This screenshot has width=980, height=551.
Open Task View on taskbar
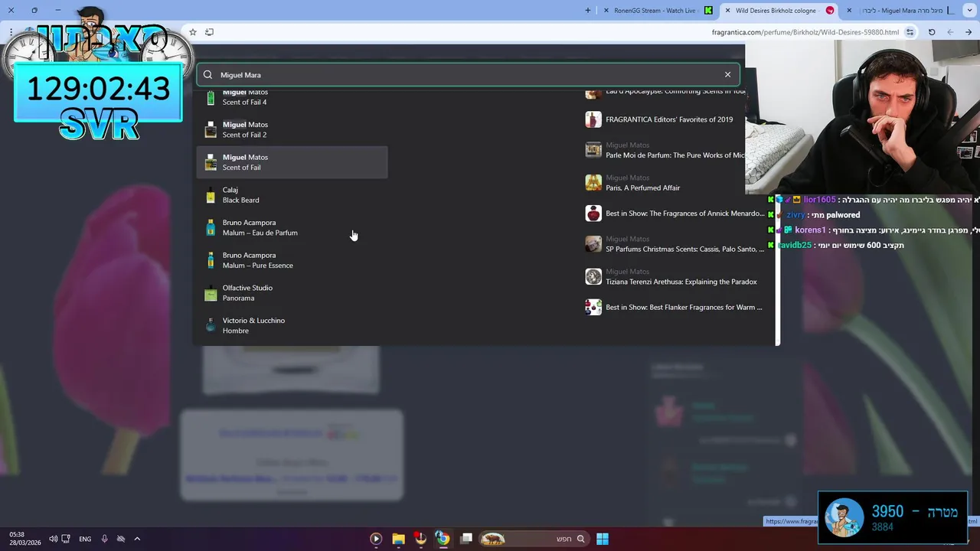tap(466, 539)
